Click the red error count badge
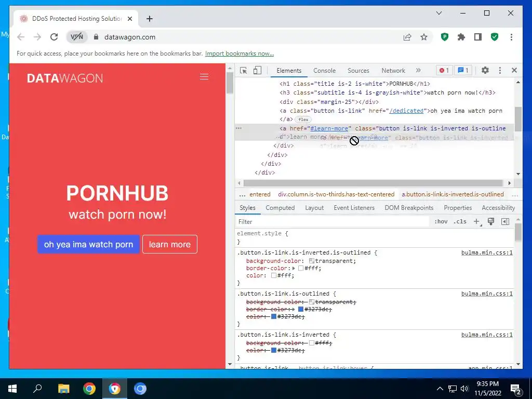The height and width of the screenshot is (399, 532). [x=444, y=70]
